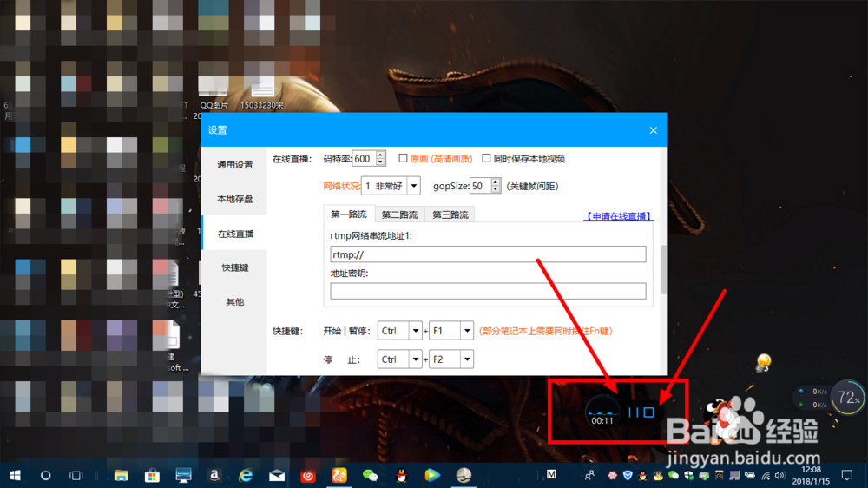Open WeChat from the taskbar

pyautogui.click(x=370, y=475)
